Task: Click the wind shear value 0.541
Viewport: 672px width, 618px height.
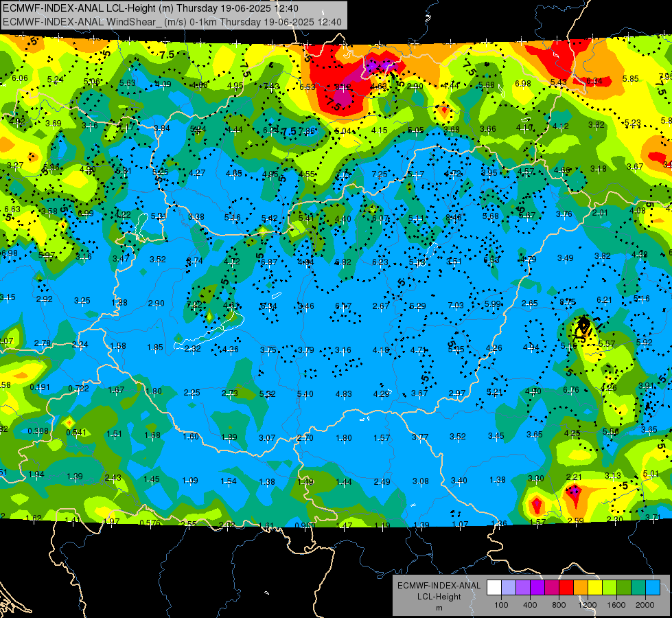Action: tap(76, 433)
